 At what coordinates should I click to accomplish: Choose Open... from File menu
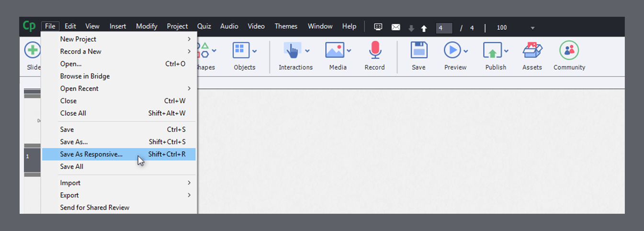click(x=119, y=64)
